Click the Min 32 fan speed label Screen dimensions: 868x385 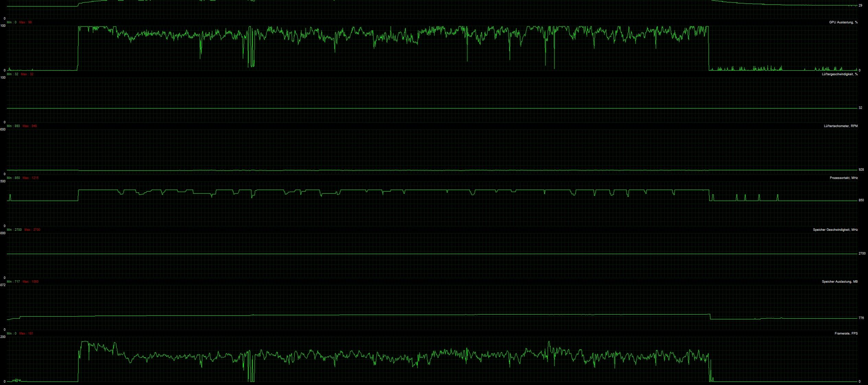point(12,74)
